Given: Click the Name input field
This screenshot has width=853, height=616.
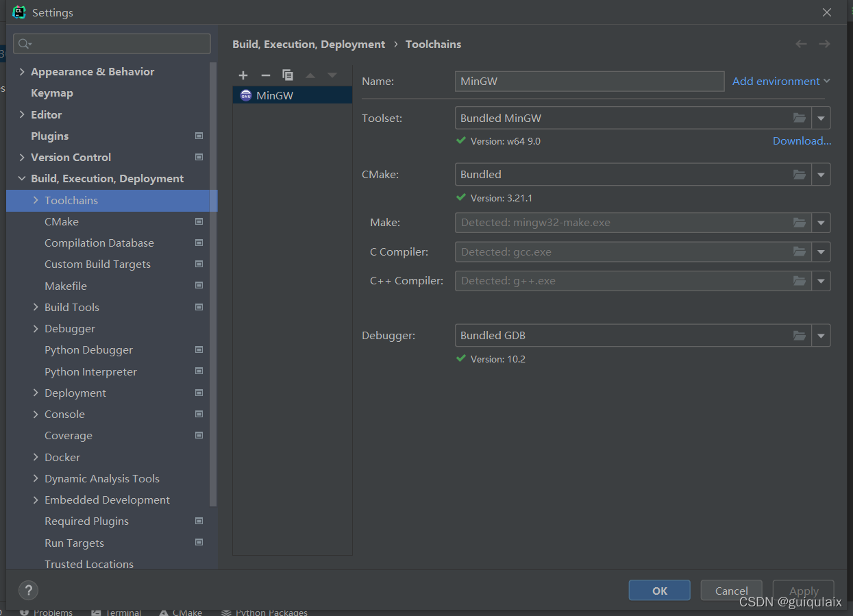Looking at the screenshot, I should (589, 81).
